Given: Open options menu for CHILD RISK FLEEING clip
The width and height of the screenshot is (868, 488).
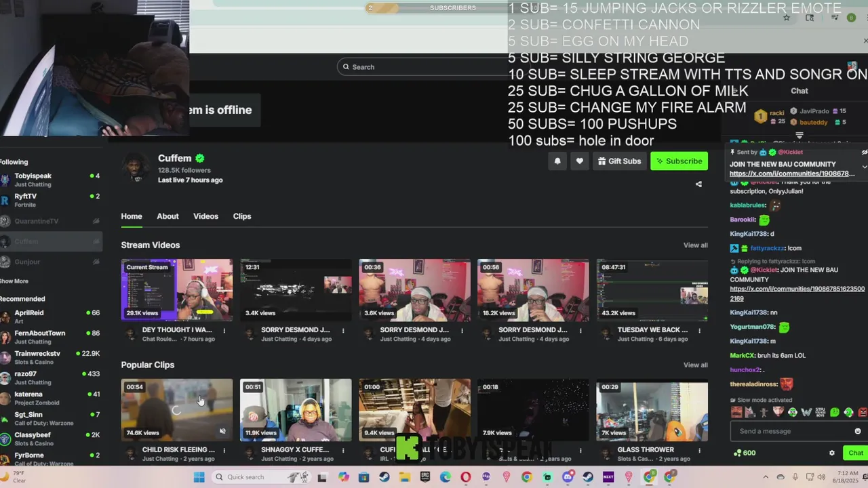Looking at the screenshot, I should [x=224, y=450].
